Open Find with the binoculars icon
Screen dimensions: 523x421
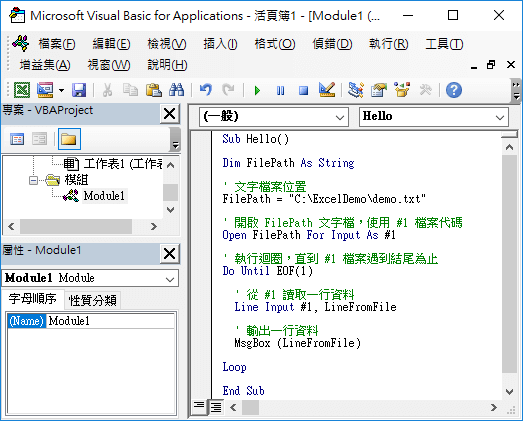coord(176,90)
